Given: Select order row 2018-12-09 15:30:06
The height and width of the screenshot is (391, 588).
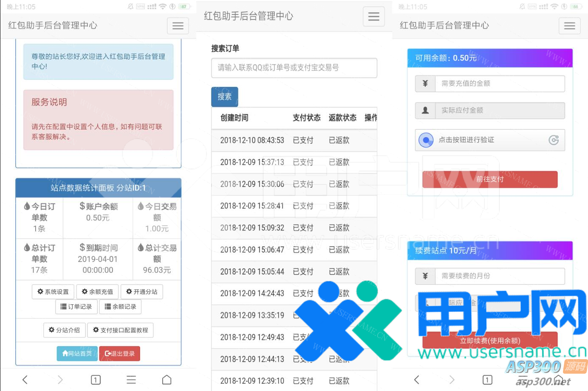Looking at the screenshot, I should tap(294, 184).
